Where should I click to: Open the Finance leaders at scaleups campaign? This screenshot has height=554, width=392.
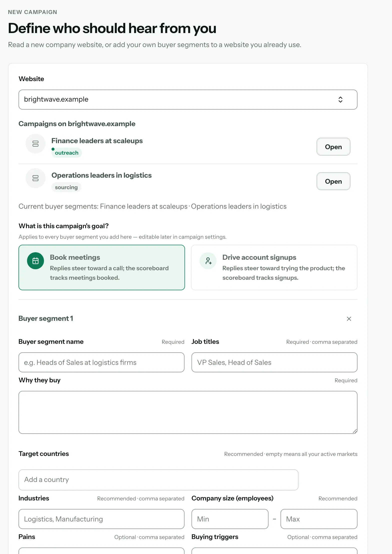(x=333, y=147)
